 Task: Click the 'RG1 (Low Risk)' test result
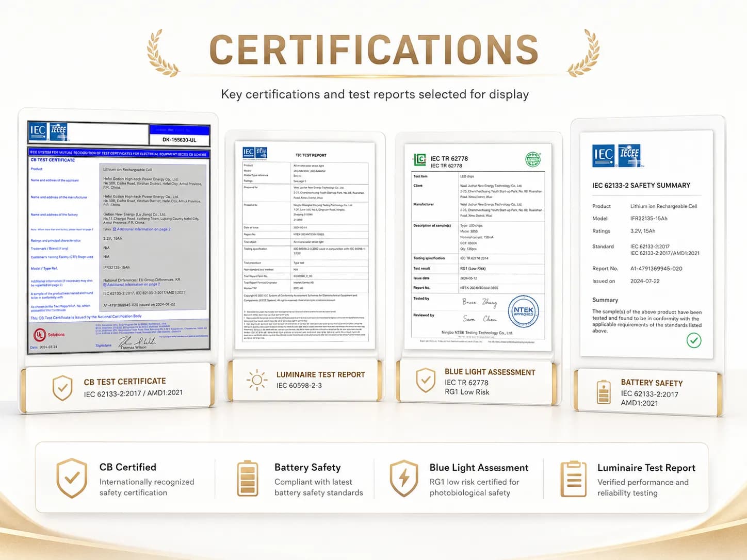click(x=473, y=269)
